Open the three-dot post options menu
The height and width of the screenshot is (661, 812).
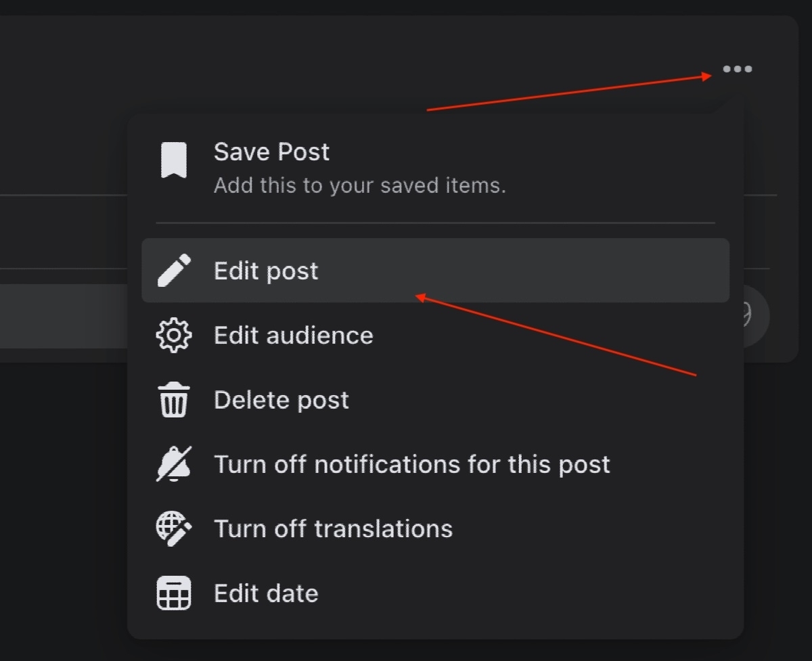(737, 69)
